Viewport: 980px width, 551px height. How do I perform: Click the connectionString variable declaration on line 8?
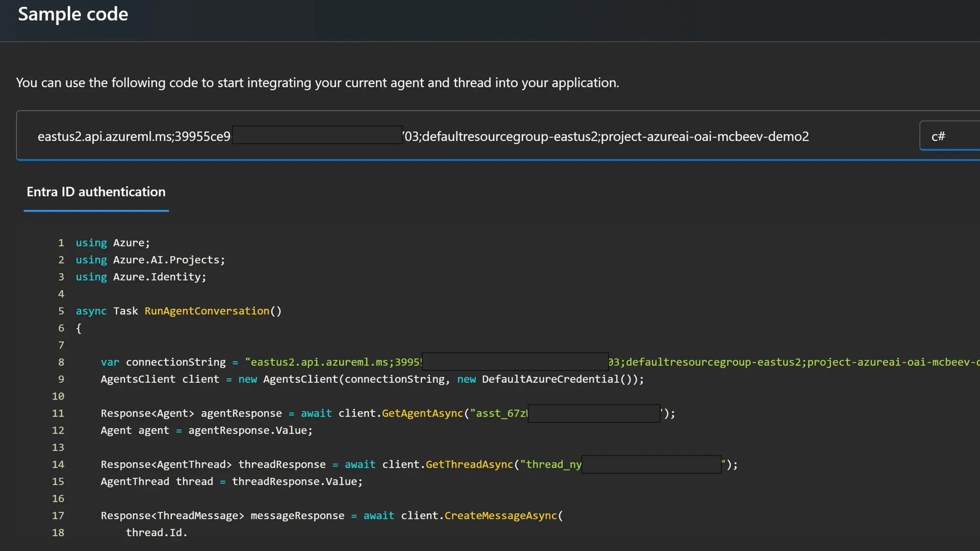click(x=176, y=362)
